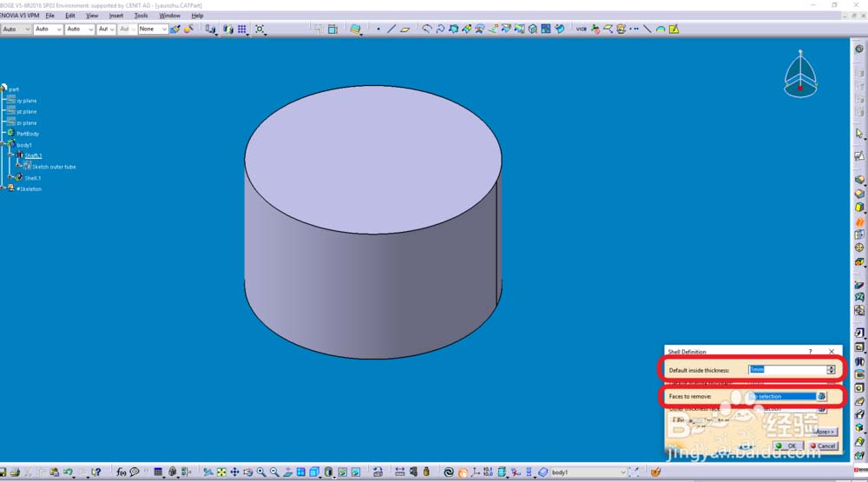Screen dimensions: 868x482
Task: Click the Undo arrow icon
Action: pyautogui.click(x=68, y=472)
